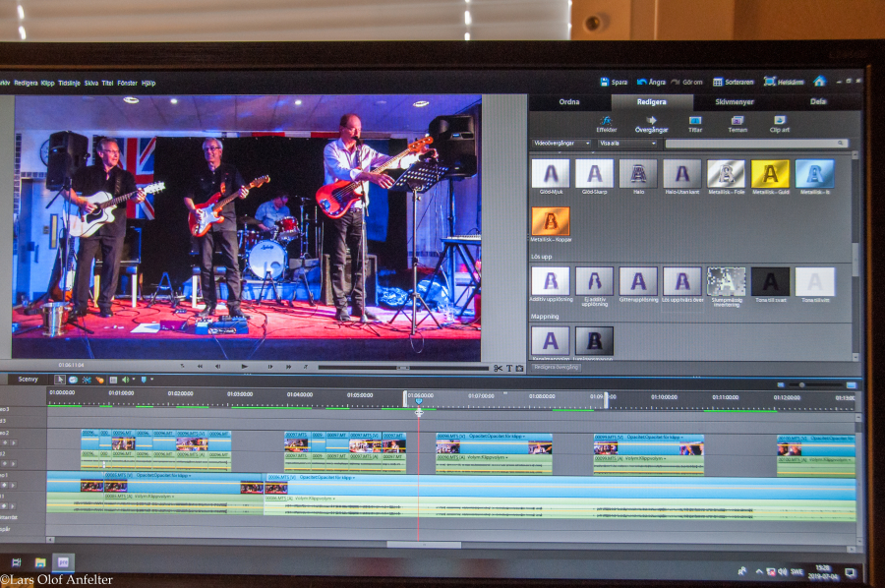The image size is (885, 588).
Task: Open the Fönster menu
Action: pyautogui.click(x=128, y=83)
